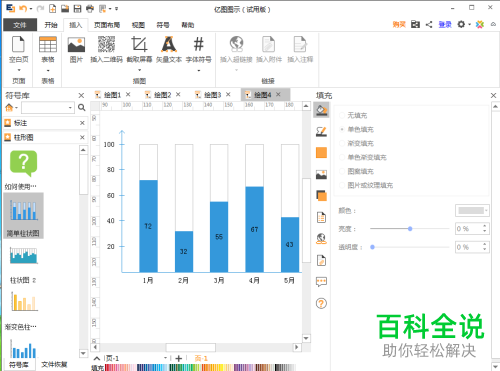
Task: Open the shadow panel orange square icon
Action: click(x=321, y=153)
